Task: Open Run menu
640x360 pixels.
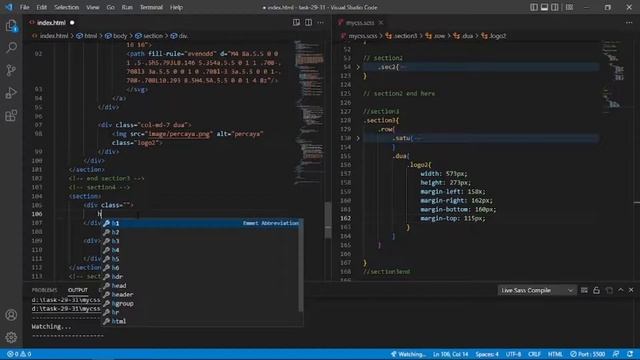Action: [x=127, y=7]
